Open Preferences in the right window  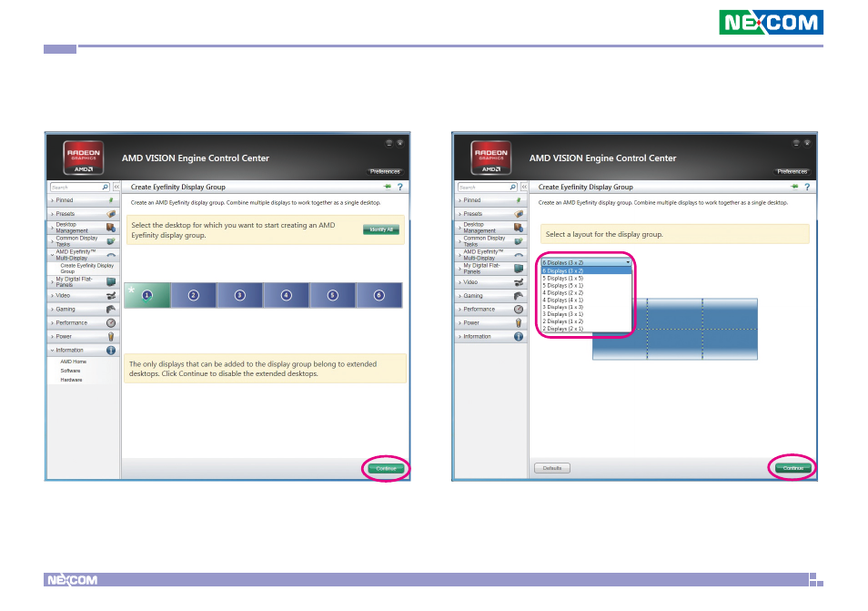point(792,172)
